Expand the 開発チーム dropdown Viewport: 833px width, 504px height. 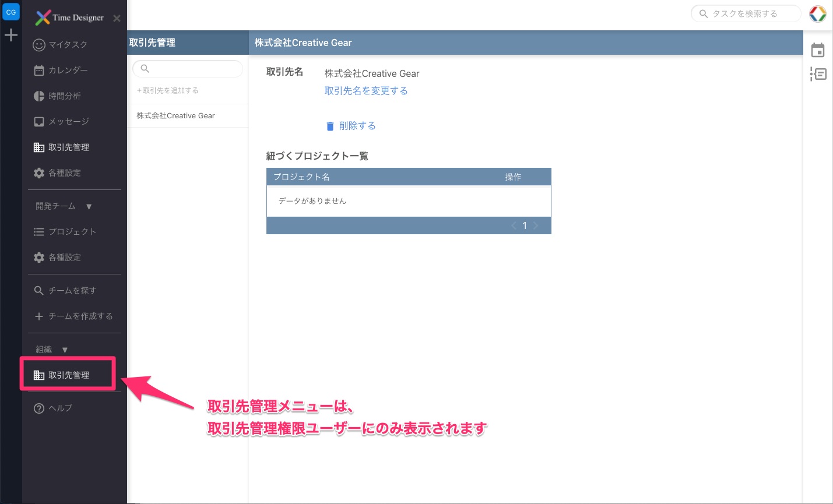click(x=89, y=206)
